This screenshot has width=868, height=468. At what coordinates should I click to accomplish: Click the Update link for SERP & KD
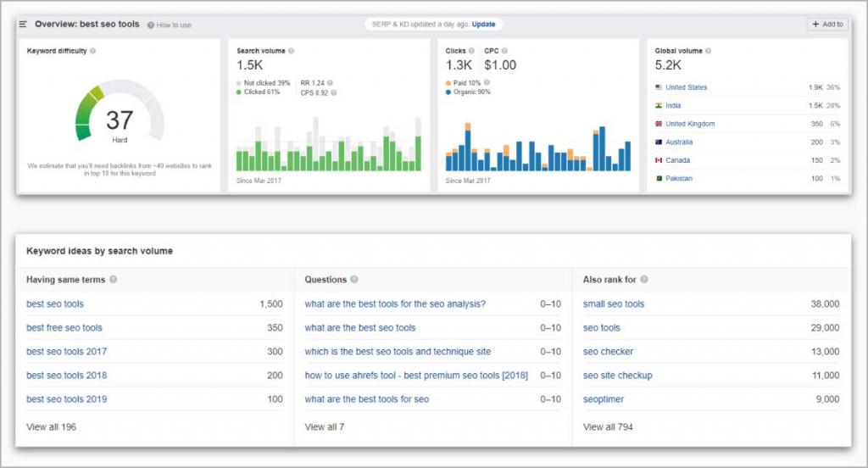click(483, 25)
